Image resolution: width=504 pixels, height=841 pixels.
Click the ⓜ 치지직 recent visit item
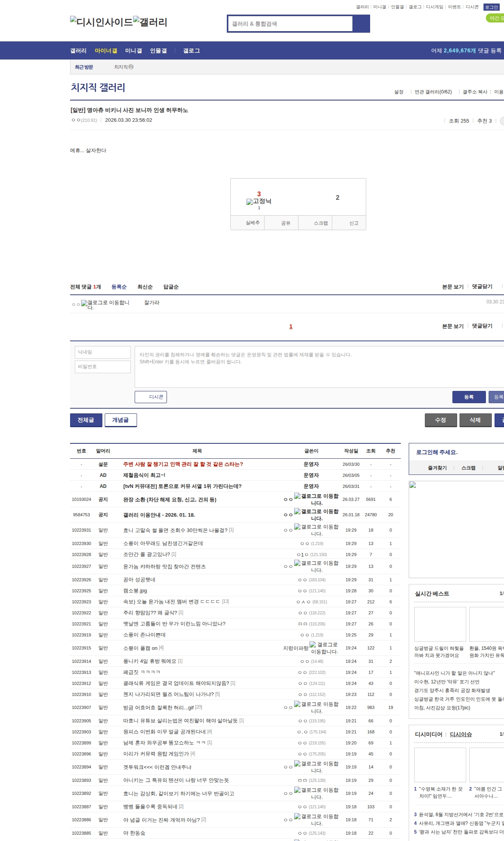click(124, 67)
